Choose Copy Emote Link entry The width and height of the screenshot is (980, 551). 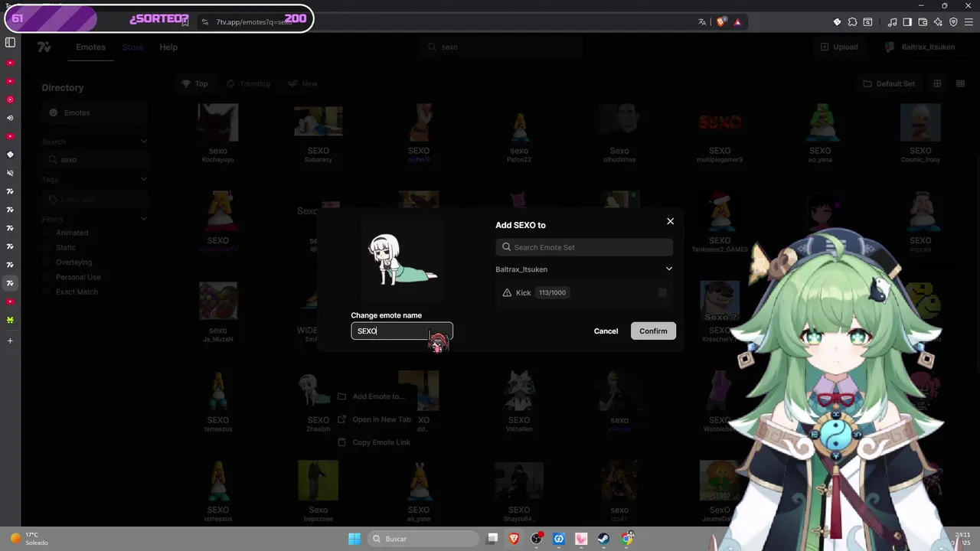[374, 442]
